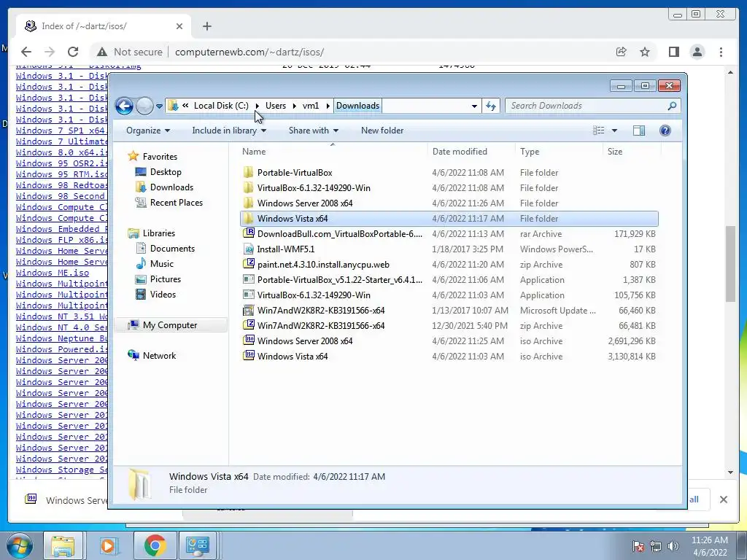The width and height of the screenshot is (747, 560).
Task: Click vm1 in the address path
Action: point(311,106)
